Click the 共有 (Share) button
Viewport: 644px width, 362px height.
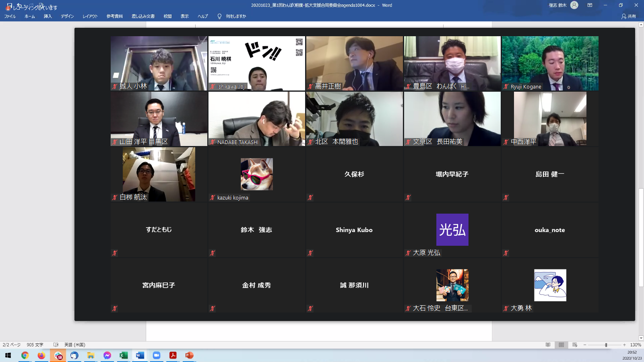point(629,16)
